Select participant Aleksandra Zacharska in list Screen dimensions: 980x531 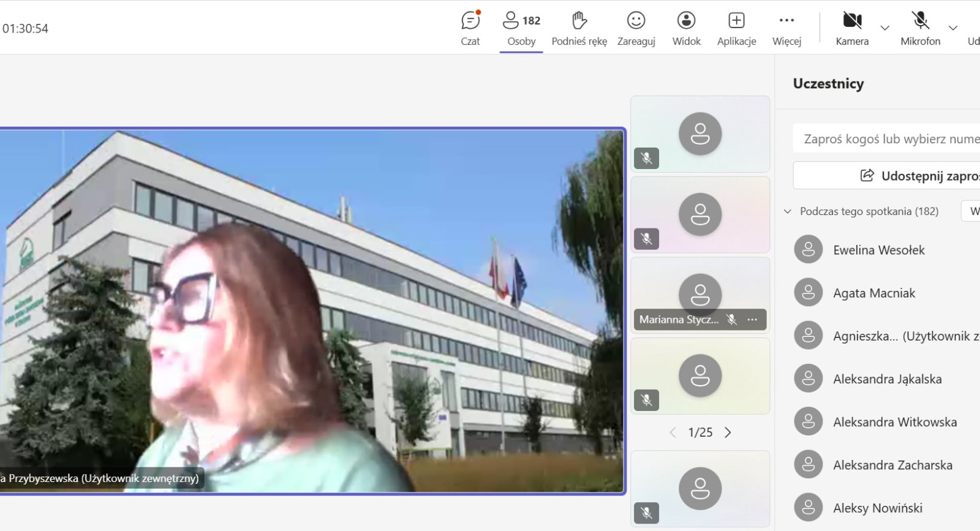pos(892,465)
